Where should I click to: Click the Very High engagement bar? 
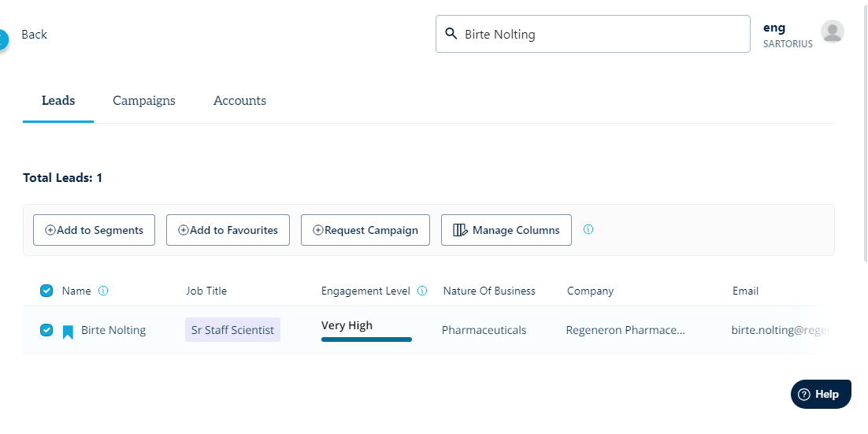click(366, 339)
